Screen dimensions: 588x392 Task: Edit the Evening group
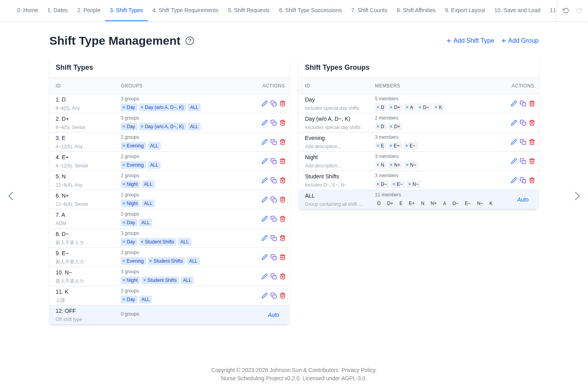pos(514,142)
